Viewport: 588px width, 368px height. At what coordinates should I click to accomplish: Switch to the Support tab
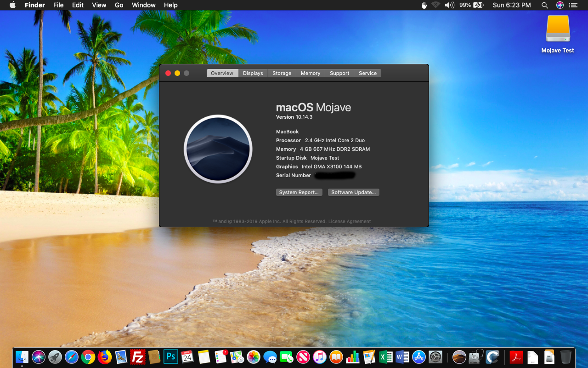(339, 73)
